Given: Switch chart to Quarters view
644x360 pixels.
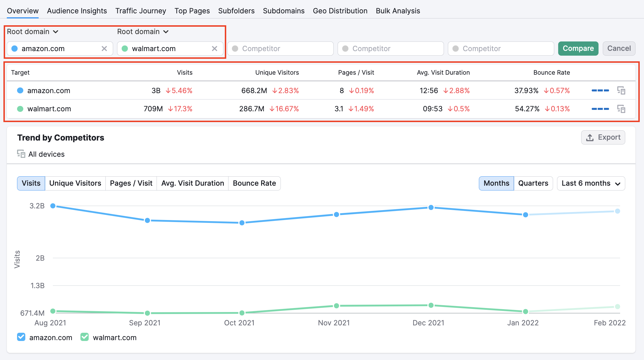Looking at the screenshot, I should (533, 183).
